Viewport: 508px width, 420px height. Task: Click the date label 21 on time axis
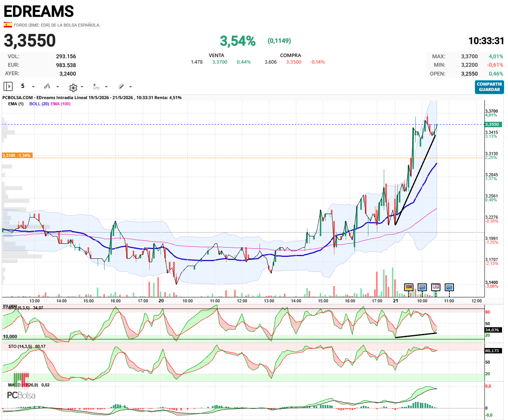pos(395,300)
